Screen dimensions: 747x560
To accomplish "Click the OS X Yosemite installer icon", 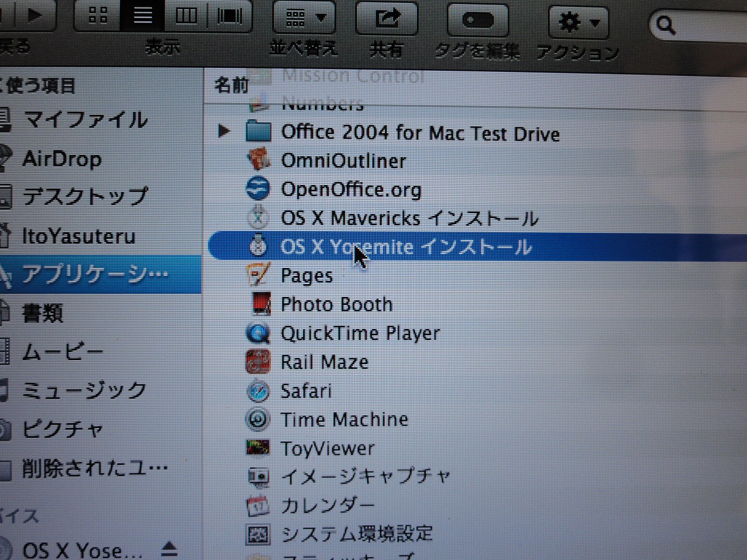I will [x=258, y=246].
